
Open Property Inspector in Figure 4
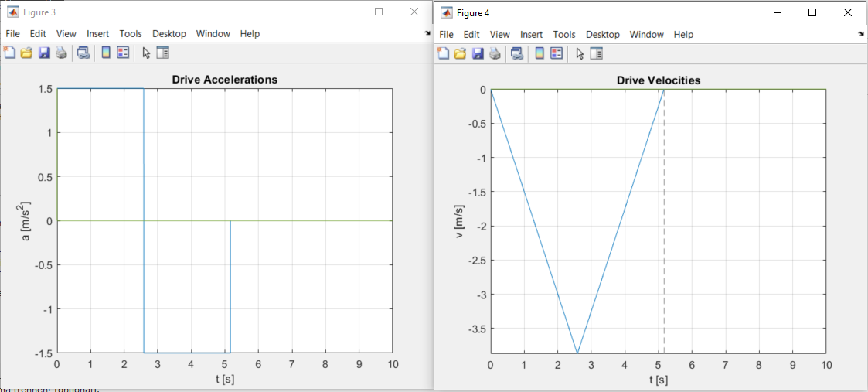click(x=596, y=53)
